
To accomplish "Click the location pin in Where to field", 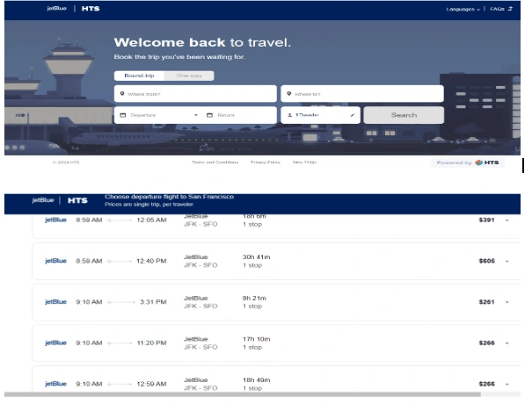I will pyautogui.click(x=288, y=94).
